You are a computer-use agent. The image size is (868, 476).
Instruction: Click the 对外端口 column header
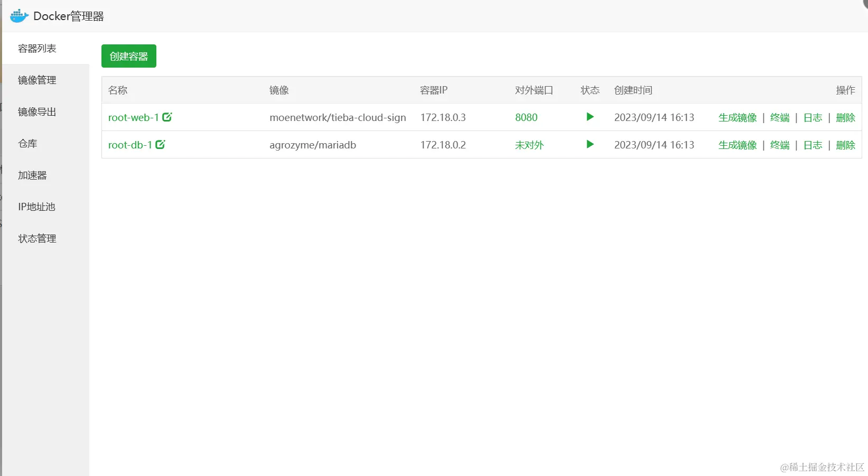tap(534, 90)
